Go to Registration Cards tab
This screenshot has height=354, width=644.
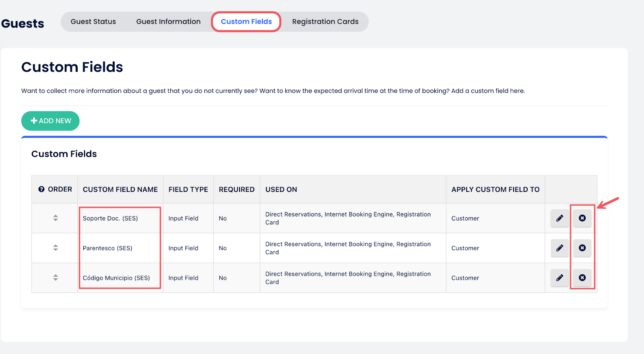[325, 22]
